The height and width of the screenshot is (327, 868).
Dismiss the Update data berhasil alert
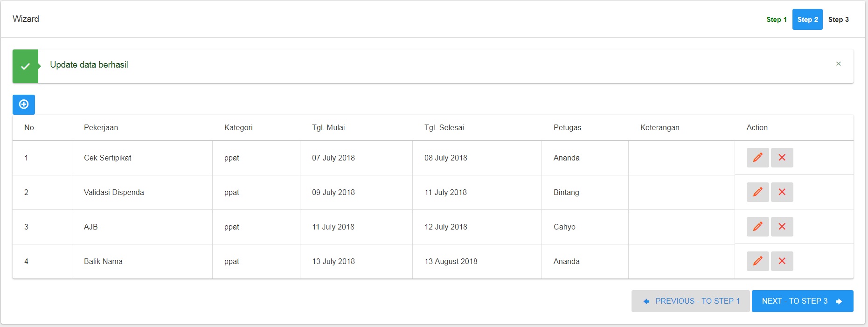838,64
